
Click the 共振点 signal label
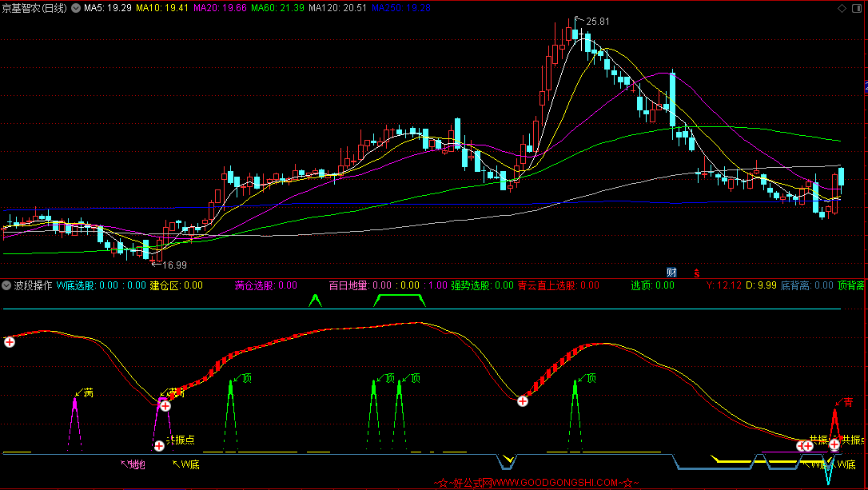click(x=181, y=440)
